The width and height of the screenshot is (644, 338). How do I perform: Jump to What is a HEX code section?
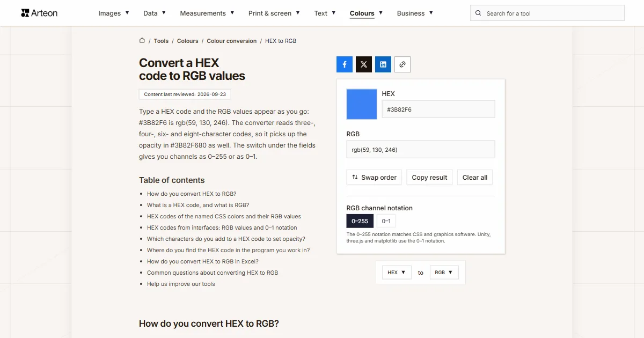[x=198, y=205]
